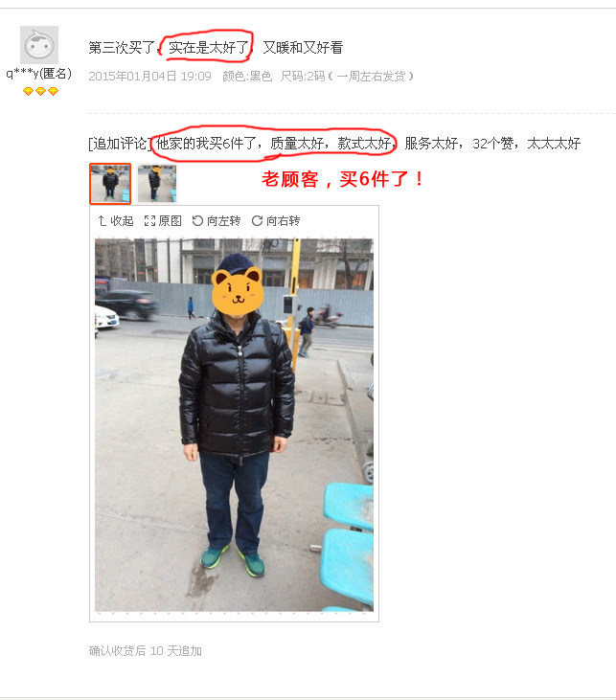Image resolution: width=616 pixels, height=700 pixels.
Task: Click the [追加评论] label
Action: [120, 144]
